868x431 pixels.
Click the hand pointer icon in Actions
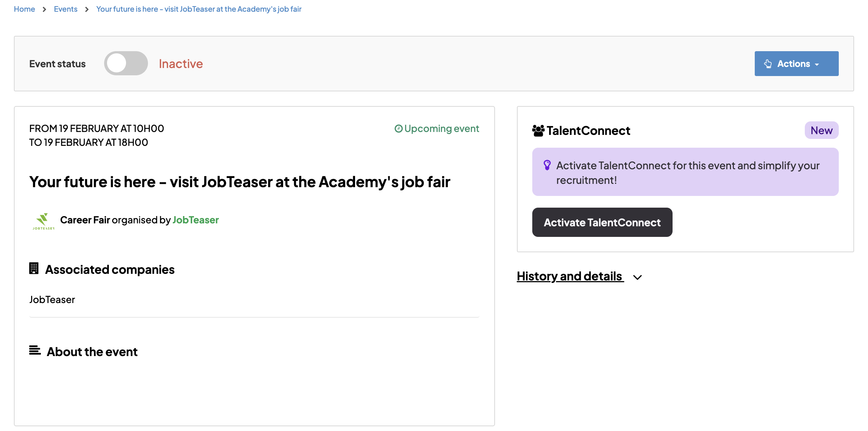(x=768, y=64)
